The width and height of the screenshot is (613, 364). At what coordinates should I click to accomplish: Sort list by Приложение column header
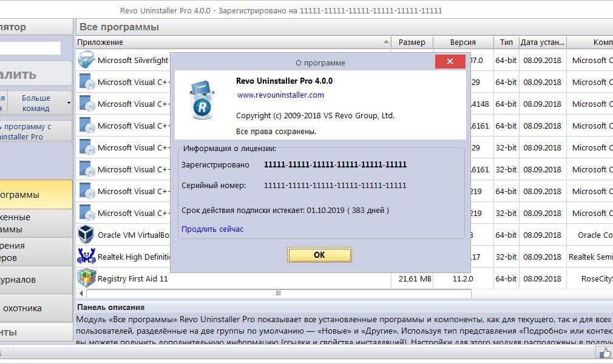(x=234, y=42)
